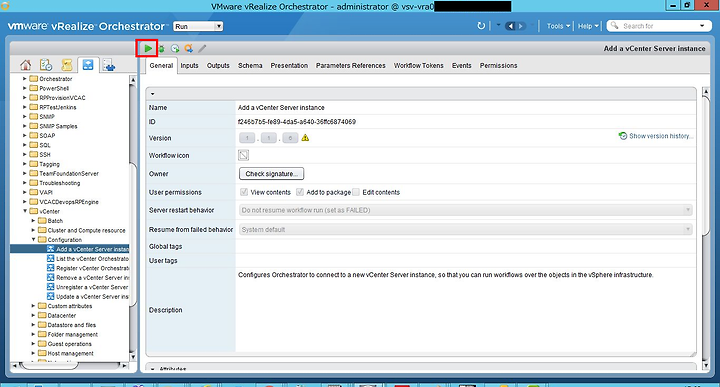
Task: Click the magnifier icon in search box
Action: point(614,26)
